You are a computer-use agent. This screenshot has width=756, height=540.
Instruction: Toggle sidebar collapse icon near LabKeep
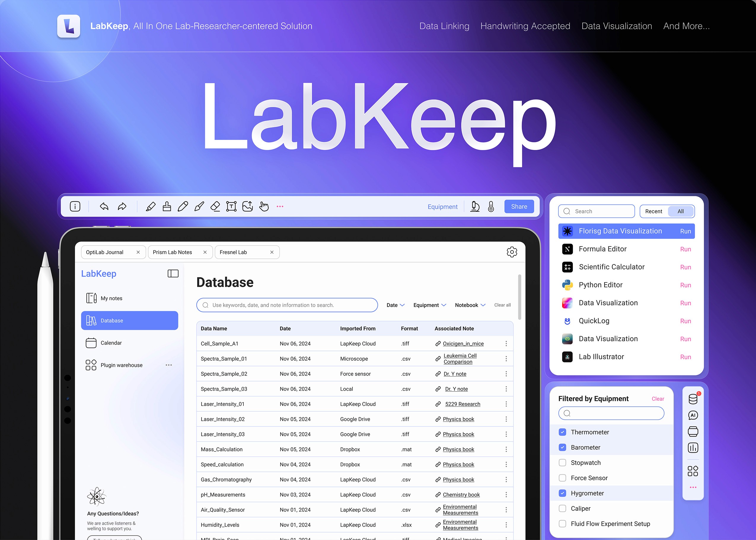(173, 273)
